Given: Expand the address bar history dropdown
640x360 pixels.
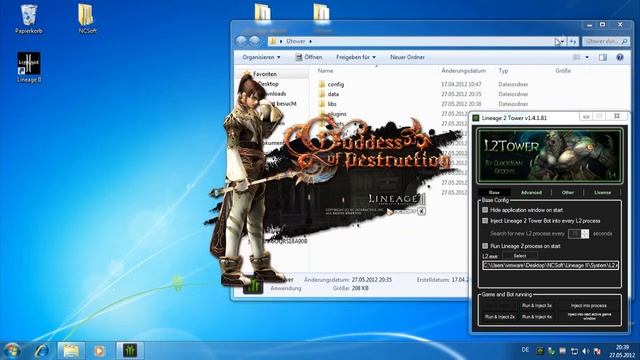Looking at the screenshot, I should click(562, 41).
